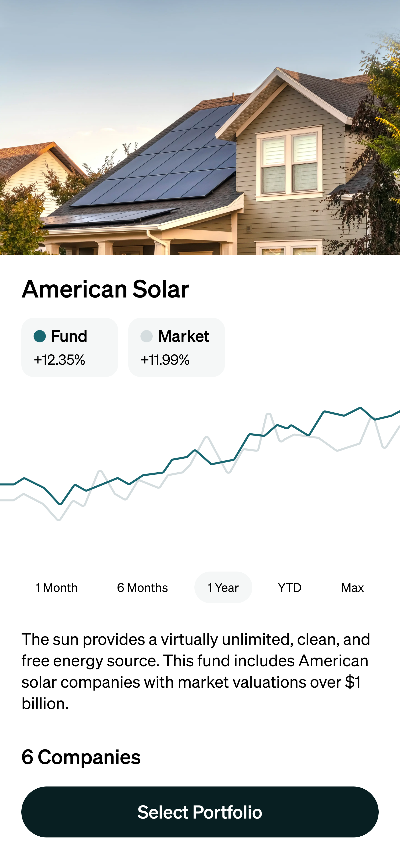Click the +12.35% fund return value
The image size is (400, 868).
point(59,360)
